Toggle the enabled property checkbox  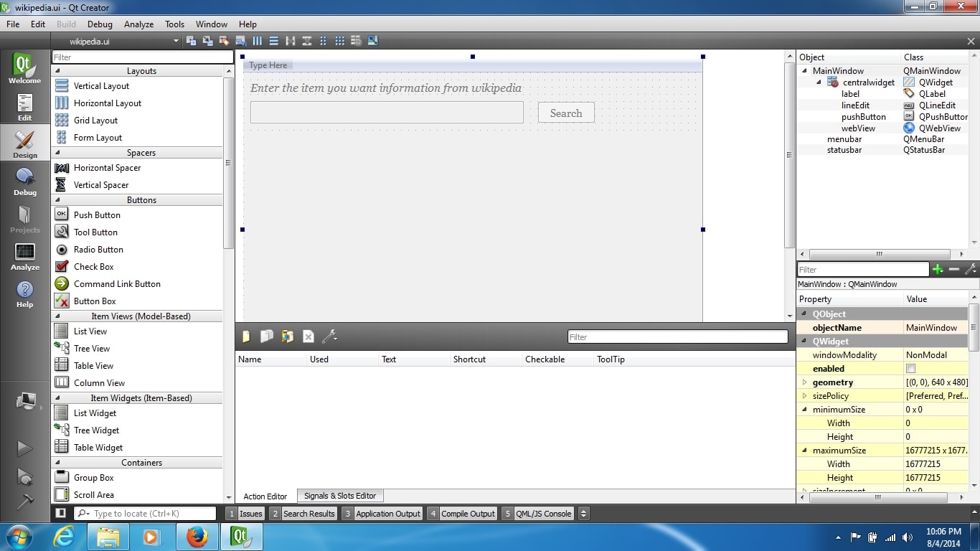click(911, 369)
